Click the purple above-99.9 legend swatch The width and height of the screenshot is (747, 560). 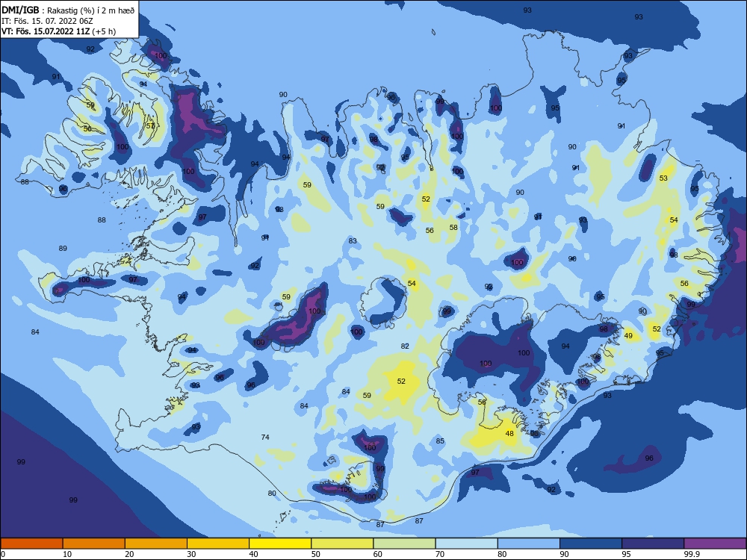pos(716,544)
